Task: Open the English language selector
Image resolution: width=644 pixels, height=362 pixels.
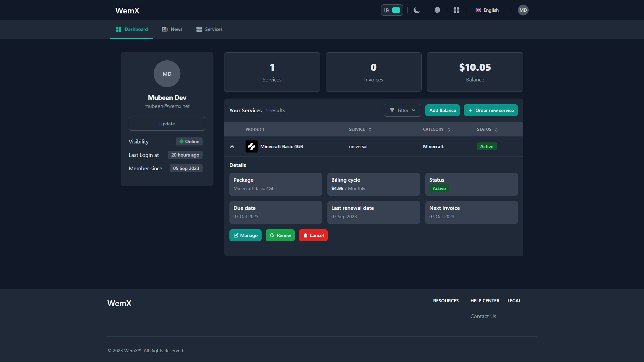Action: click(487, 10)
